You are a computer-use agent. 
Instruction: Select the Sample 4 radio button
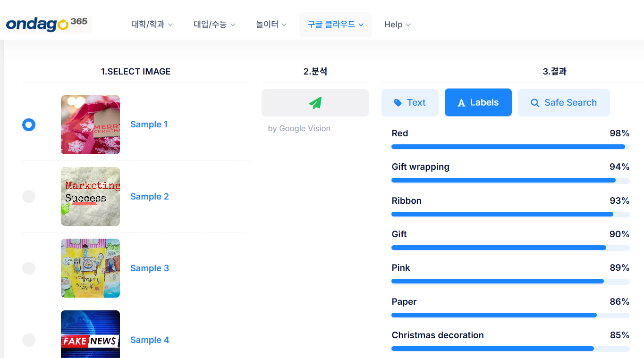pos(29,340)
